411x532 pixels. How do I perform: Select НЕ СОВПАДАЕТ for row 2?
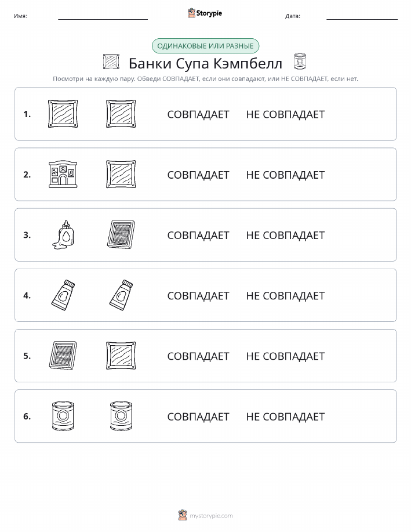click(285, 175)
